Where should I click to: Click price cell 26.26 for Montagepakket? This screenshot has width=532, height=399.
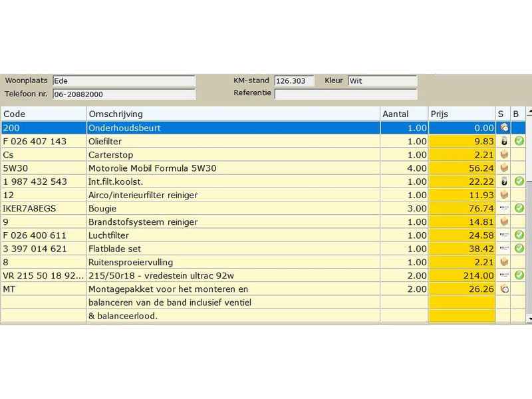coord(462,289)
